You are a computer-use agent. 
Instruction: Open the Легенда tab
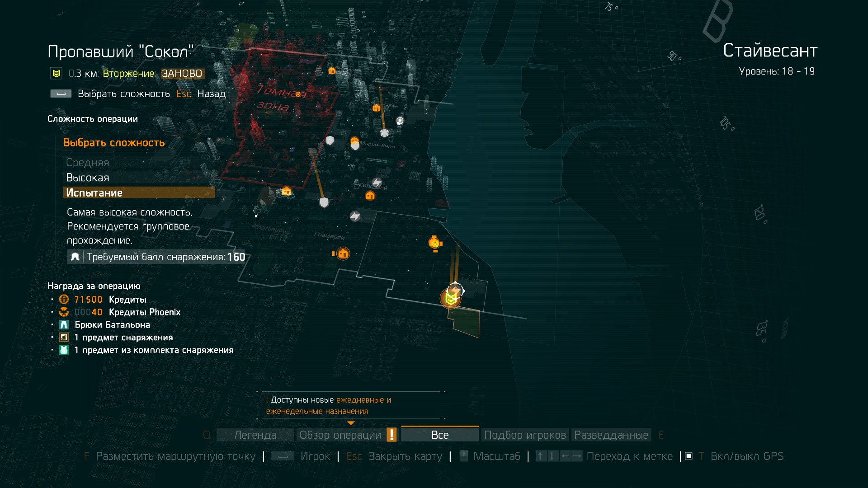click(255, 435)
